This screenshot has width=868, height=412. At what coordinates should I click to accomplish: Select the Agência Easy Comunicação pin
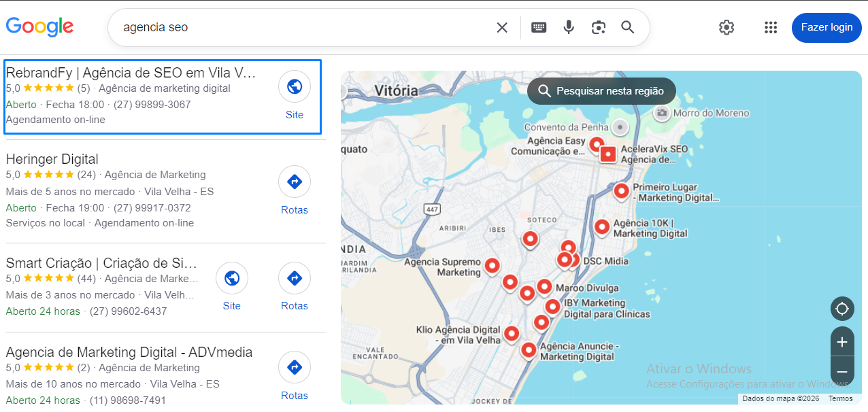click(597, 144)
